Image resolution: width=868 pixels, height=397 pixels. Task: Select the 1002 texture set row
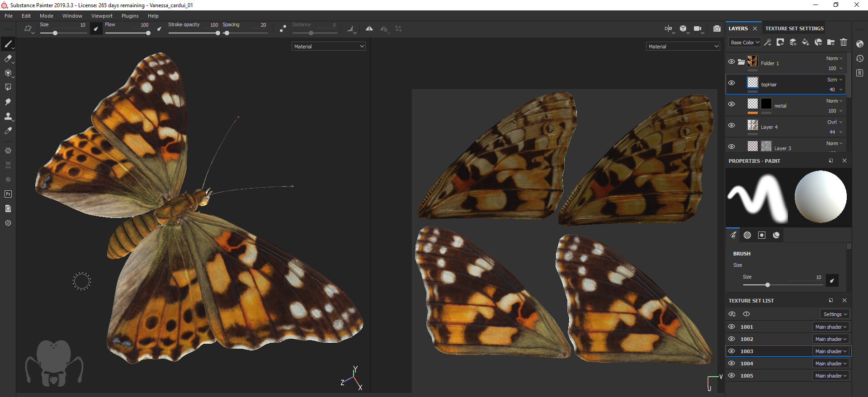click(x=788, y=339)
